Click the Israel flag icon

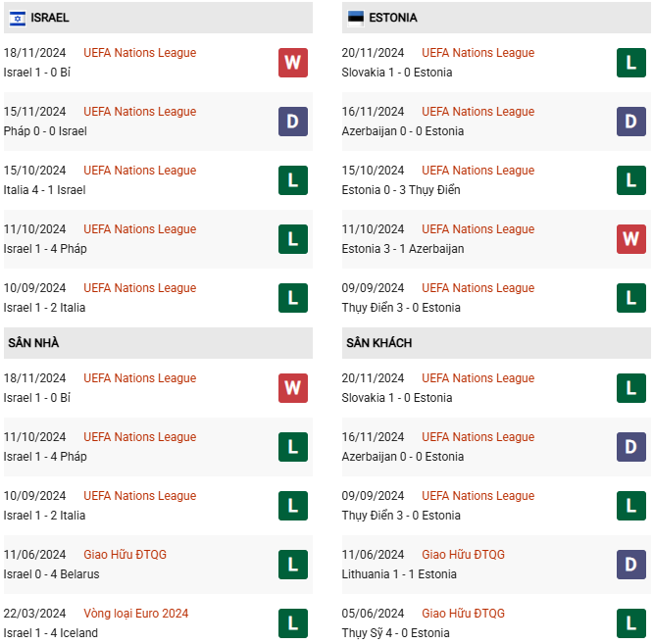[x=18, y=19]
